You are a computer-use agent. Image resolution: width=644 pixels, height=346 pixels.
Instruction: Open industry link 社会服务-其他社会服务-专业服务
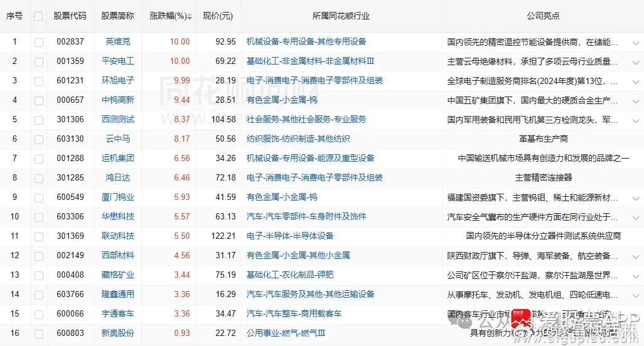click(x=306, y=119)
